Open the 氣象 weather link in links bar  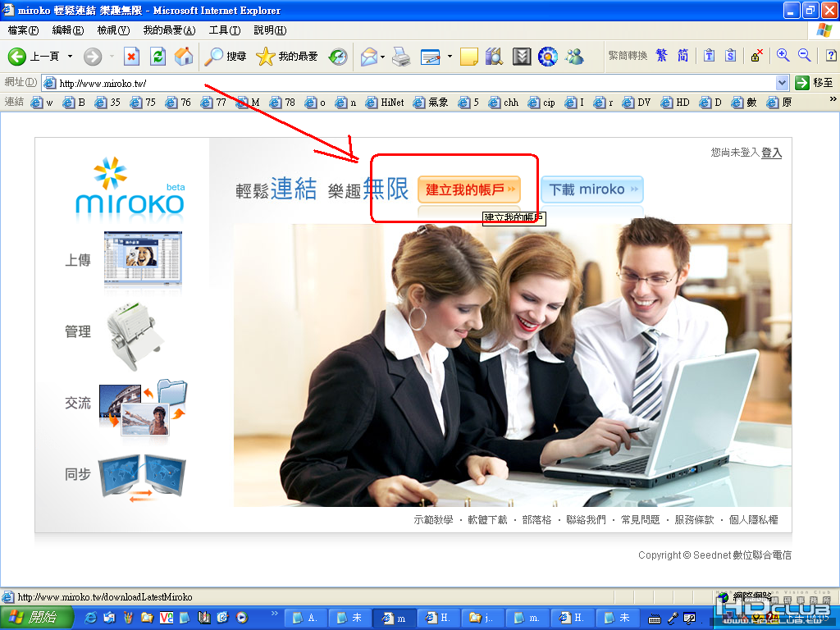431,103
